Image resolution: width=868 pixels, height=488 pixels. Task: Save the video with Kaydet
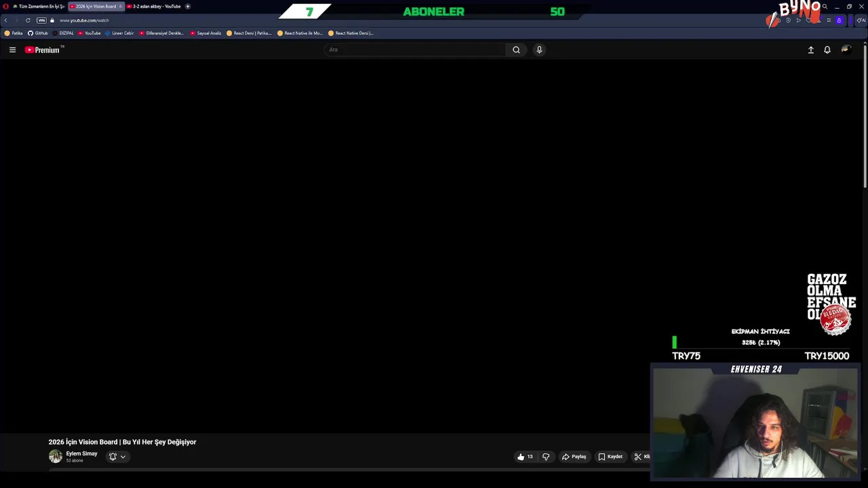pyautogui.click(x=610, y=457)
